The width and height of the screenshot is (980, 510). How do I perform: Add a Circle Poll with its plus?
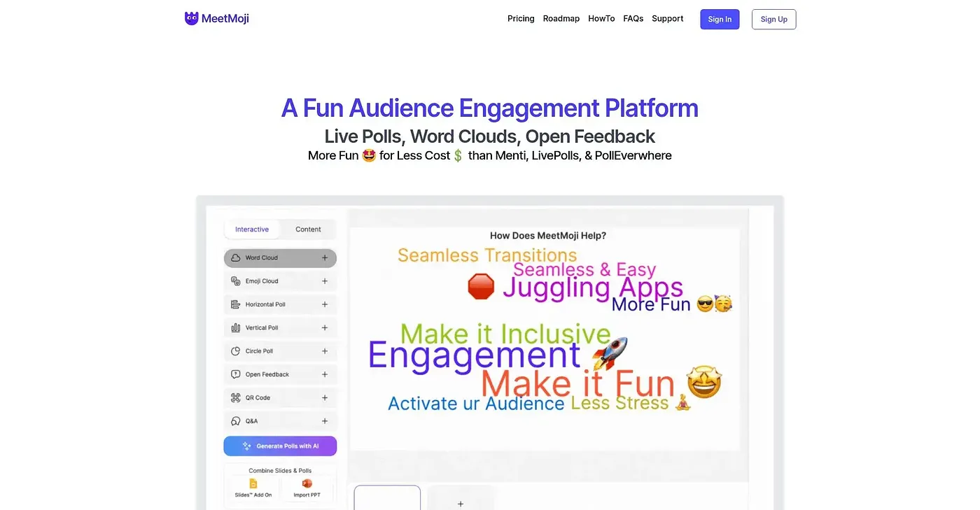pos(325,351)
